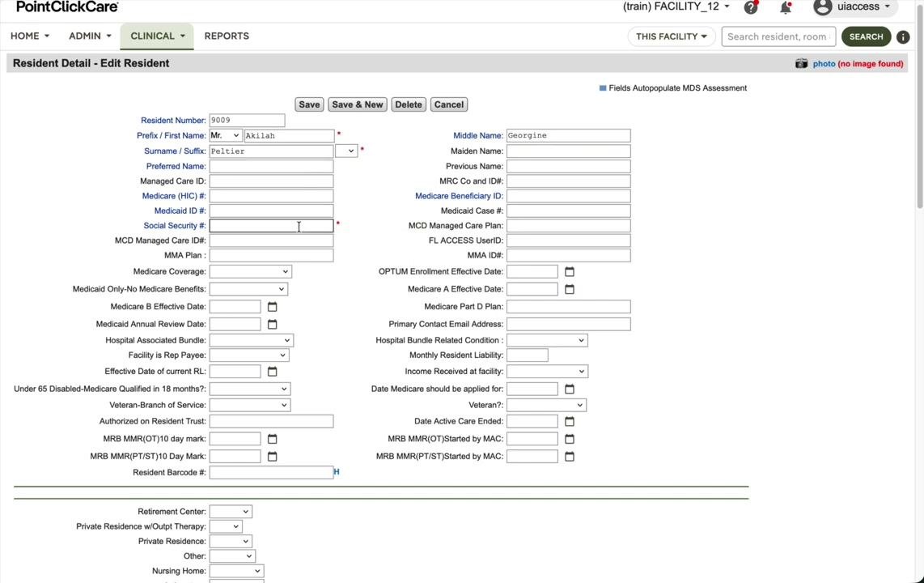Click the Medicaid ID # field

pos(271,211)
